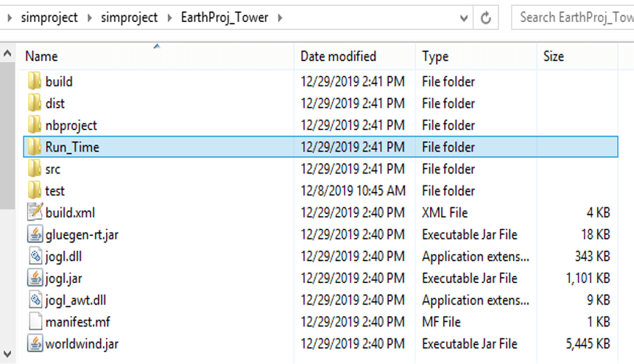Sort by Size column header
634x364 pixels.
pyautogui.click(x=553, y=57)
